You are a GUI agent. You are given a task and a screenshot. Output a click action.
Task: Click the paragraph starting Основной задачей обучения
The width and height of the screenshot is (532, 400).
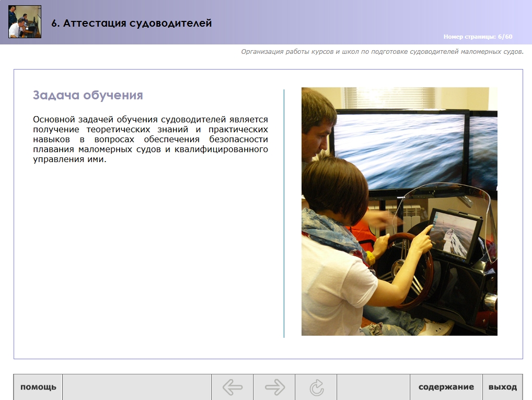coord(151,139)
